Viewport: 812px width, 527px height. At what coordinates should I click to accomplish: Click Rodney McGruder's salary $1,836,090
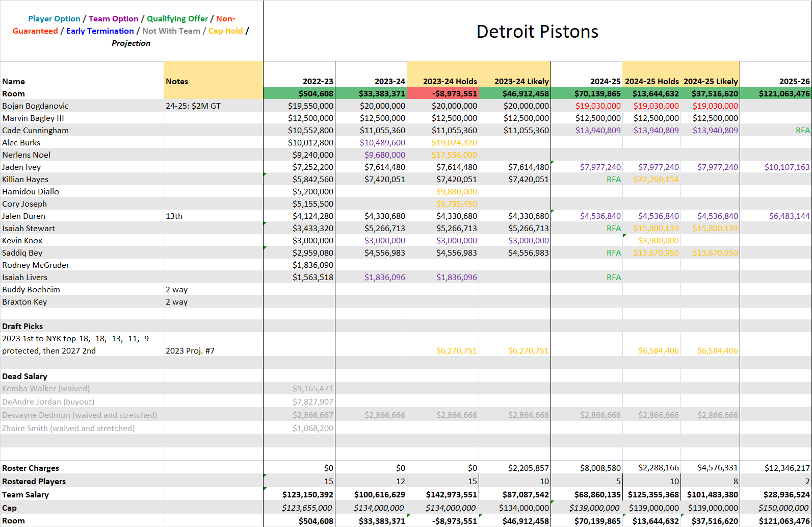click(x=312, y=265)
